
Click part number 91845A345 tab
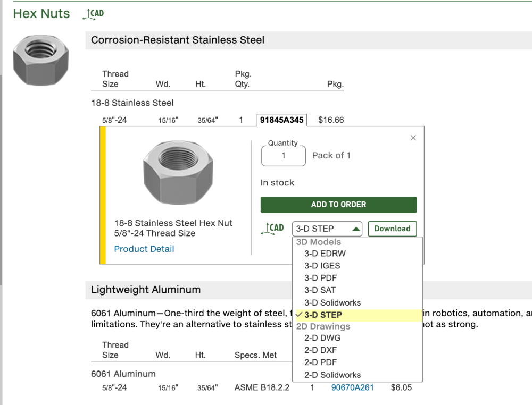281,120
